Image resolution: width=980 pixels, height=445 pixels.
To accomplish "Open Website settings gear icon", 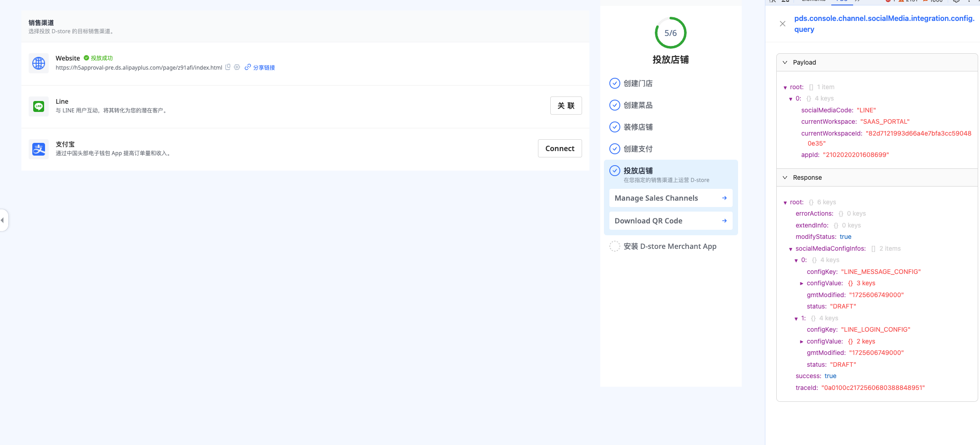I will click(x=237, y=67).
